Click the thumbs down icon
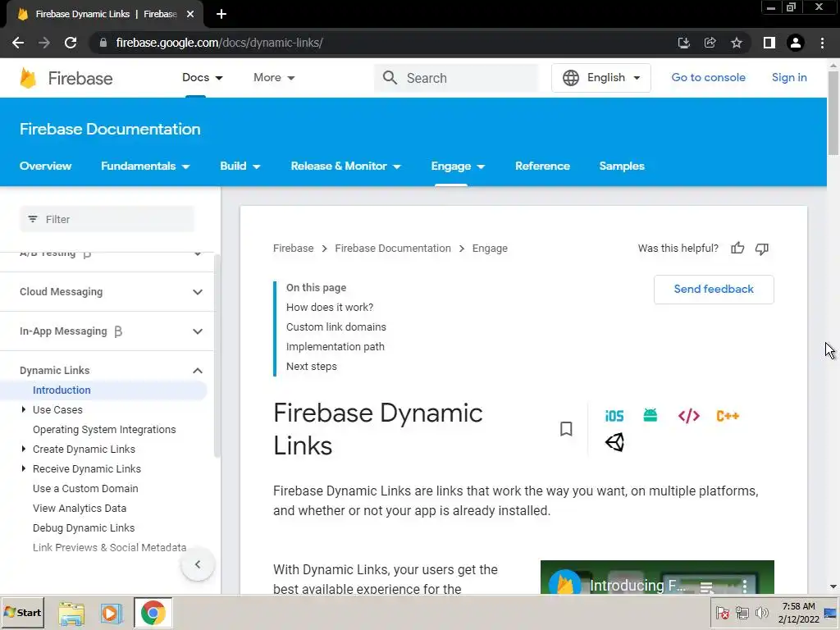The height and width of the screenshot is (630, 840). [x=762, y=248]
